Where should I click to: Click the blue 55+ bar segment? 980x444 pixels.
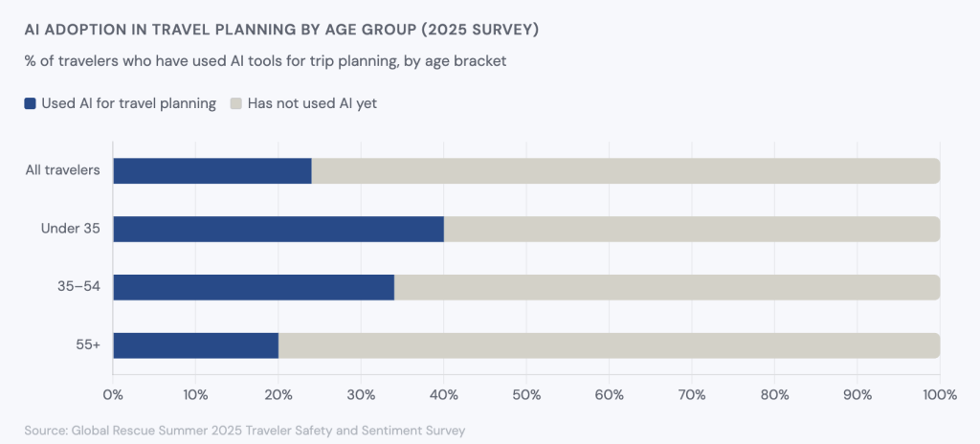[x=195, y=345]
